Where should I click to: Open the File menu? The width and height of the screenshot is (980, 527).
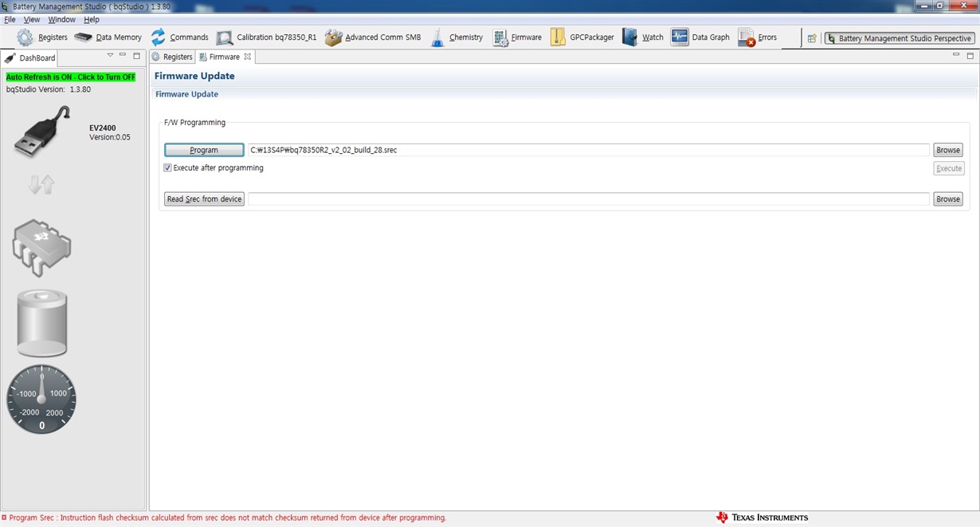pos(10,19)
